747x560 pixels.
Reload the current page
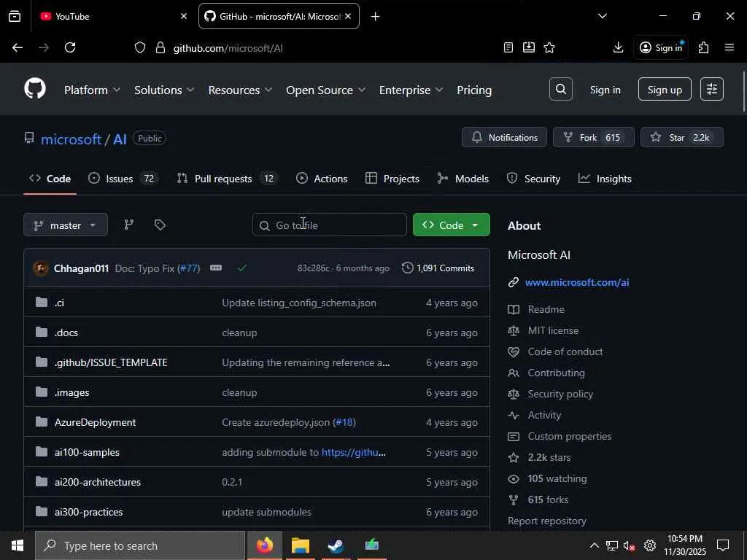[x=70, y=47]
